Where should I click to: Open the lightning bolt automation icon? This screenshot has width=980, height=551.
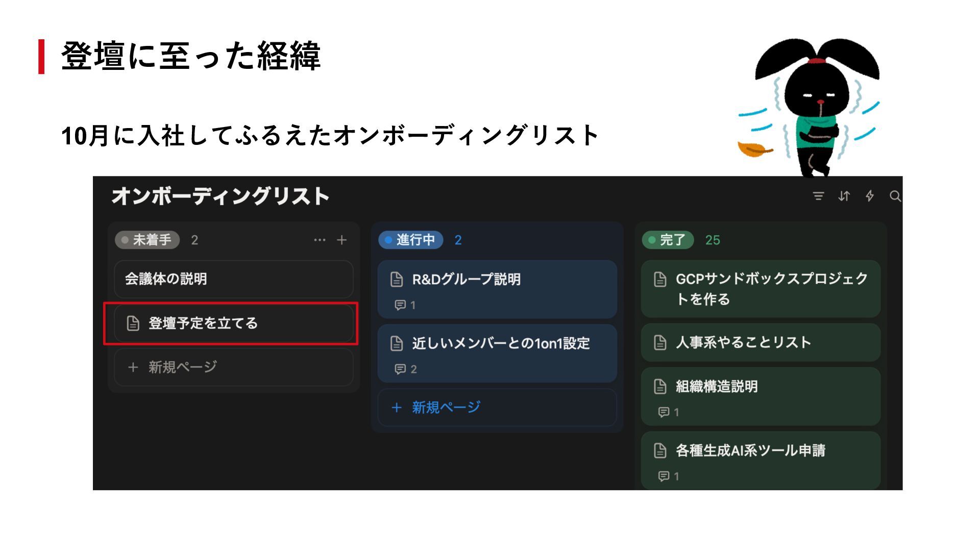coord(870,196)
